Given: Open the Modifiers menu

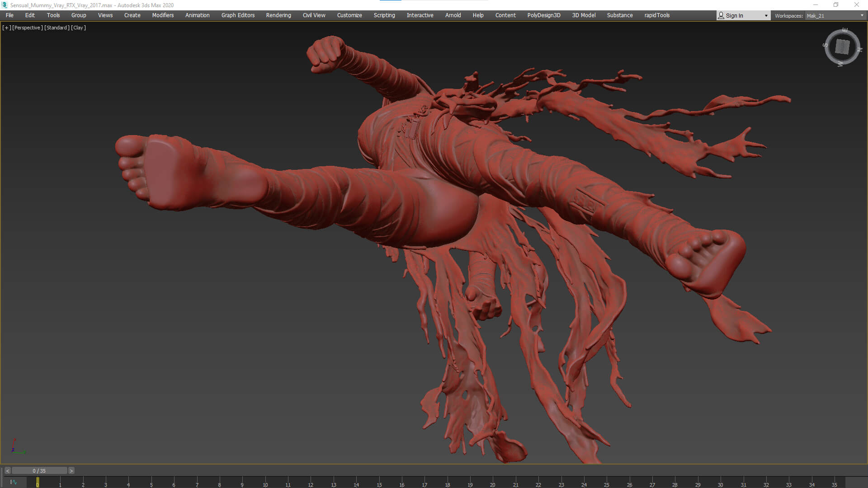Looking at the screenshot, I should (163, 15).
